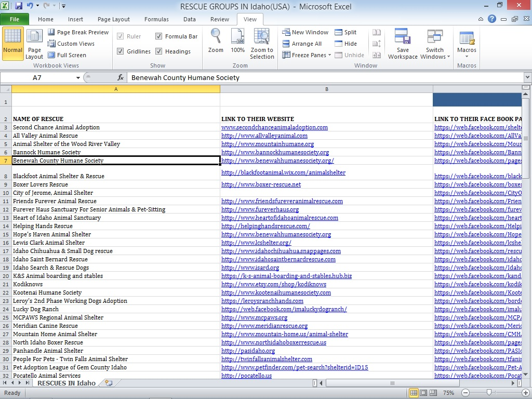Select Page Layout icon in status bar
Image resolution: width=532 pixels, height=399 pixels.
click(423, 393)
